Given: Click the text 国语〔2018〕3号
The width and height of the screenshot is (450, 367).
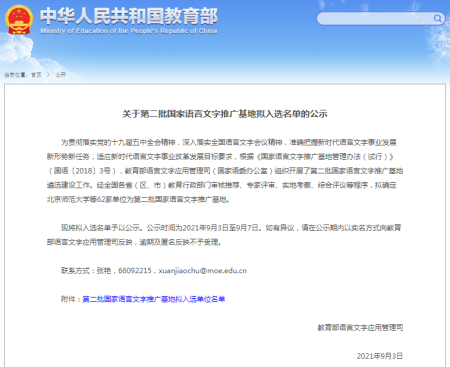Looking at the screenshot, I should pyautogui.click(x=82, y=171).
